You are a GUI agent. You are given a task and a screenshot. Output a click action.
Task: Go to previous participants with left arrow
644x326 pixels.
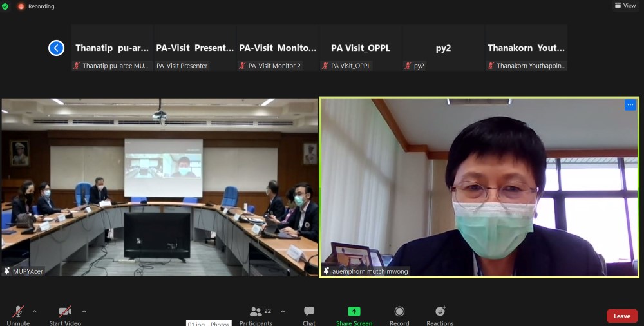[57, 48]
